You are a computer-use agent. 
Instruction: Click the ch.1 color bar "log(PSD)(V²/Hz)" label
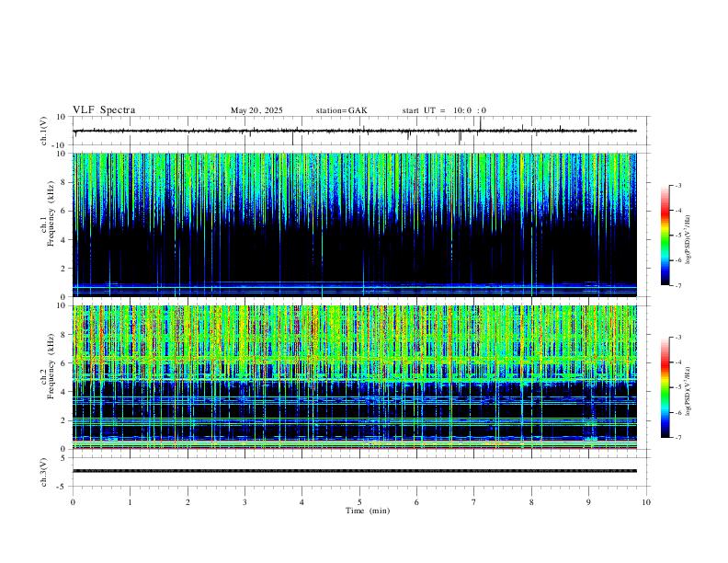[688, 239]
